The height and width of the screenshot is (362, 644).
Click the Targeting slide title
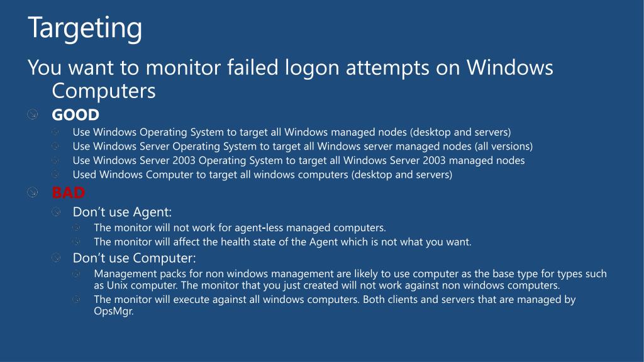pyautogui.click(x=85, y=28)
